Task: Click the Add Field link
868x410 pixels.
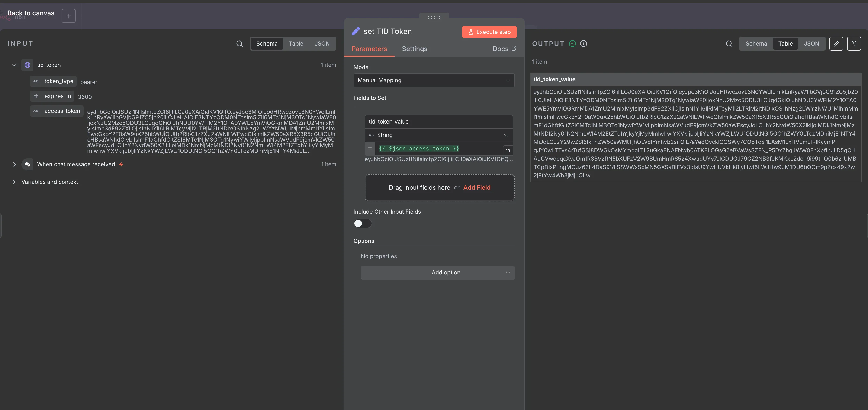Action: click(x=477, y=188)
